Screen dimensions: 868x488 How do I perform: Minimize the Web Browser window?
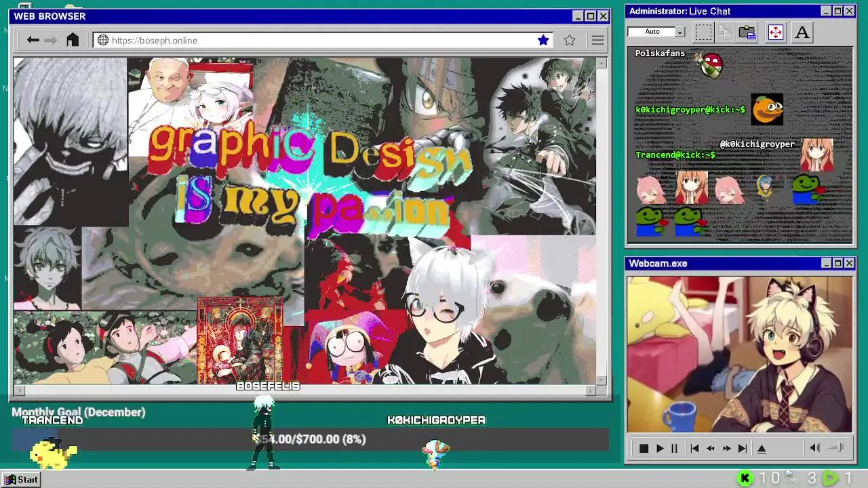[577, 16]
